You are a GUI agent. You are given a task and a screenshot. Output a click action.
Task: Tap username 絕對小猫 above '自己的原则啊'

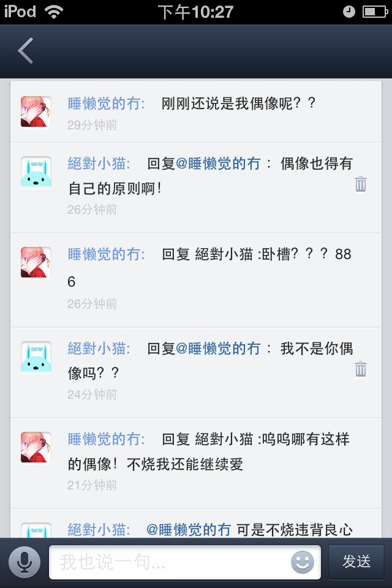[x=99, y=164]
